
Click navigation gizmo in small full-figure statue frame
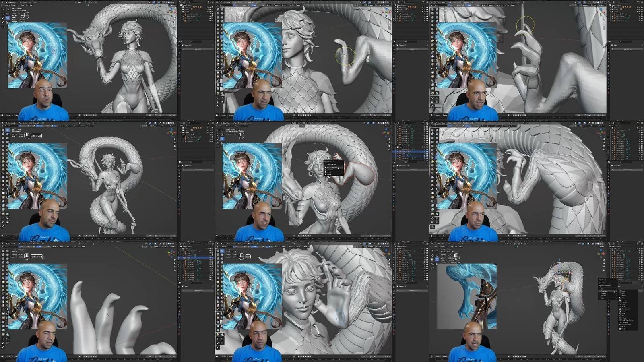click(171, 132)
